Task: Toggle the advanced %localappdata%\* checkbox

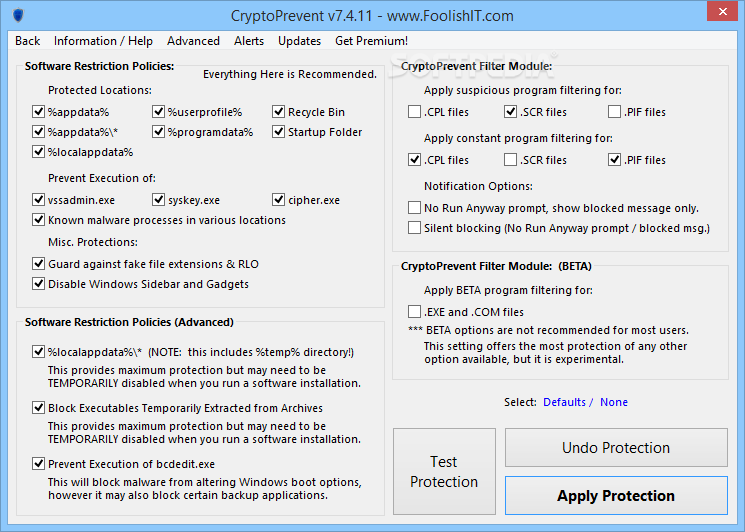Action: [x=38, y=352]
